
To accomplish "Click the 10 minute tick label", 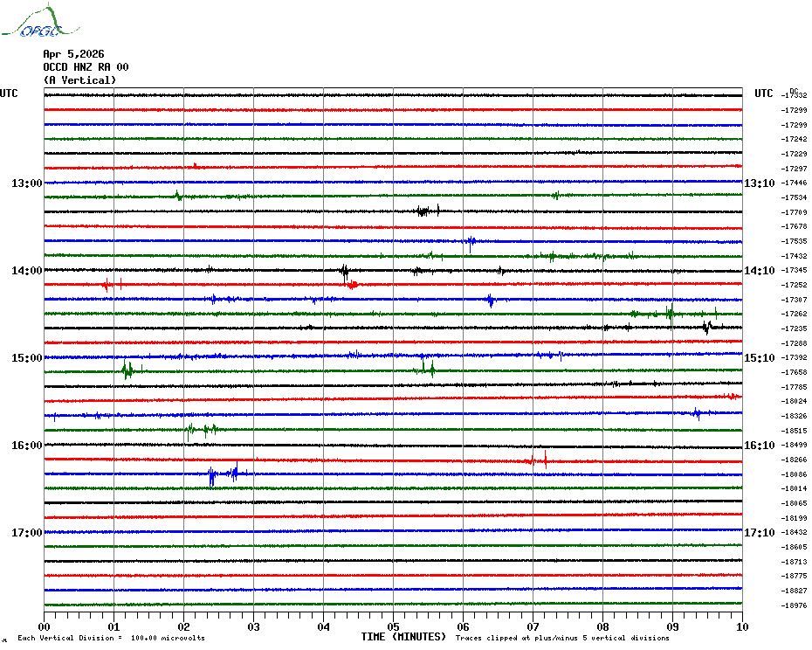I will click(741, 626).
